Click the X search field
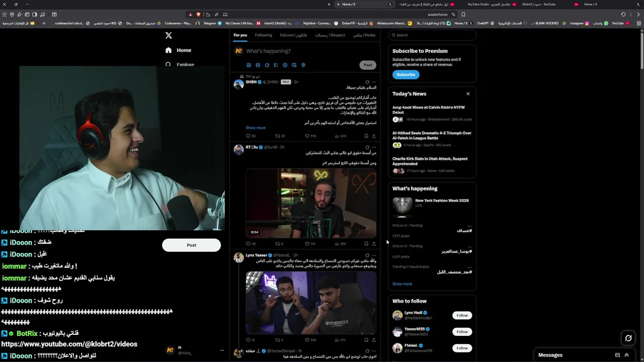The height and width of the screenshot is (362, 644). click(x=432, y=35)
